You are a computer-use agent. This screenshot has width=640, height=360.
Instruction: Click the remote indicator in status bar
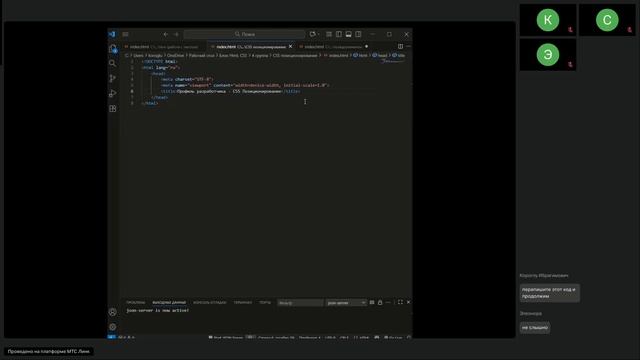coord(112,338)
